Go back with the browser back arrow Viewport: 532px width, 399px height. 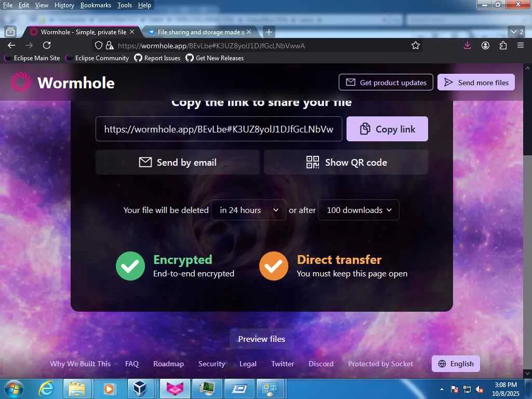[x=11, y=46]
